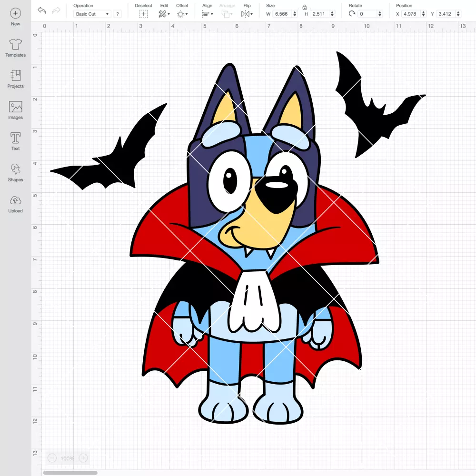Click the Operation help question mark

pos(118,14)
